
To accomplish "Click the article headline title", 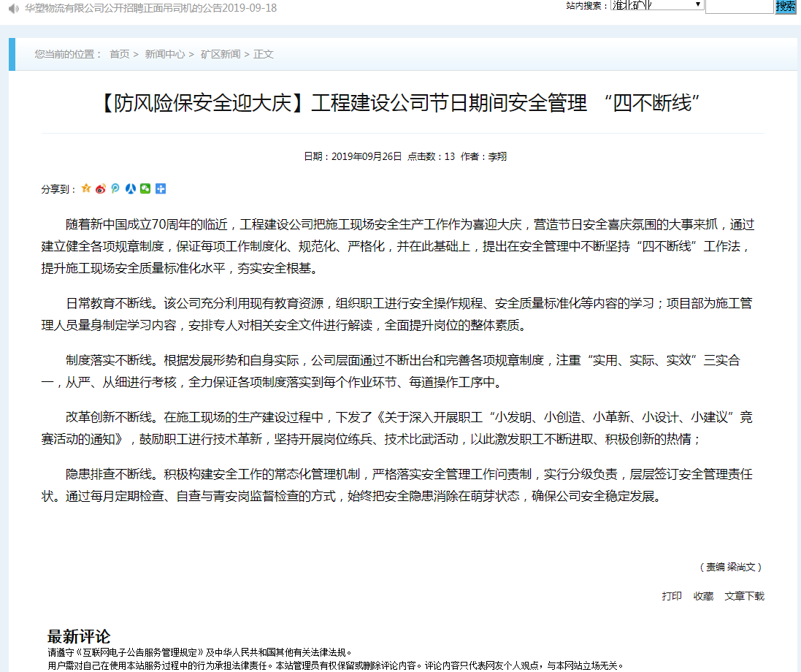I will [397, 103].
